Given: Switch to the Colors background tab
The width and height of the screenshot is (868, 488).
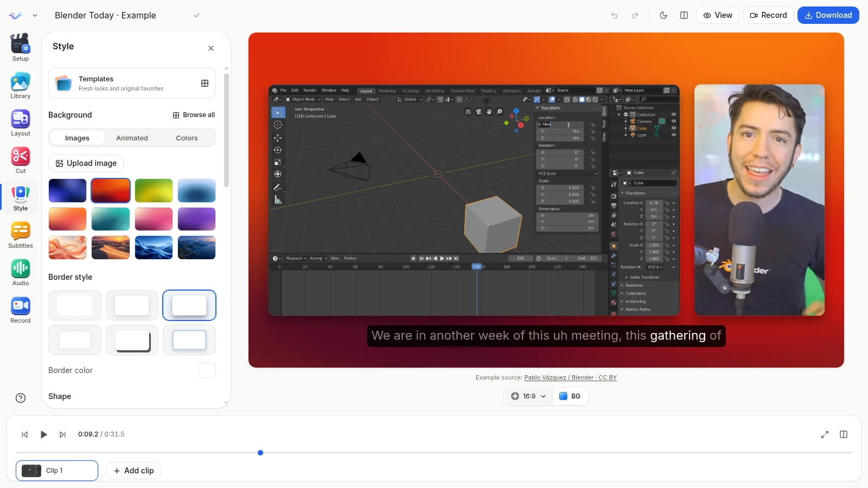Looking at the screenshot, I should tap(187, 138).
